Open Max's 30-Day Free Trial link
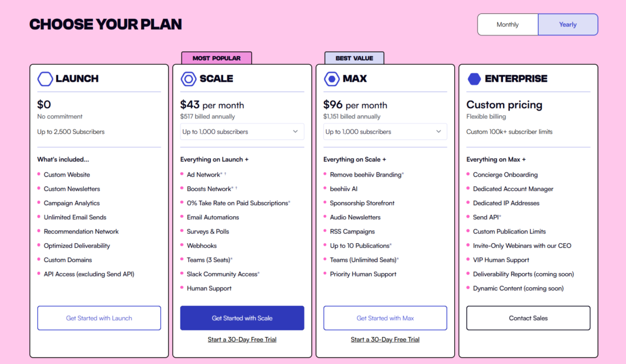626x364 pixels. pos(385,339)
